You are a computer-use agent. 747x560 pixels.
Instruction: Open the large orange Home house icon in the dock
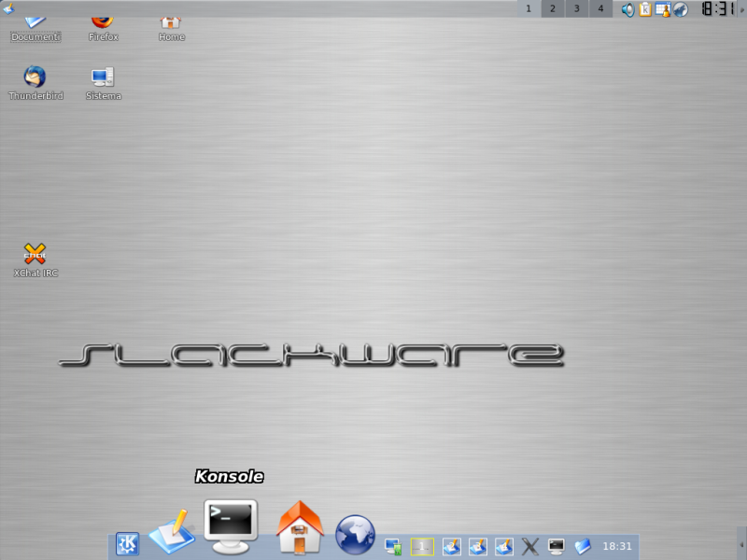pos(300,527)
